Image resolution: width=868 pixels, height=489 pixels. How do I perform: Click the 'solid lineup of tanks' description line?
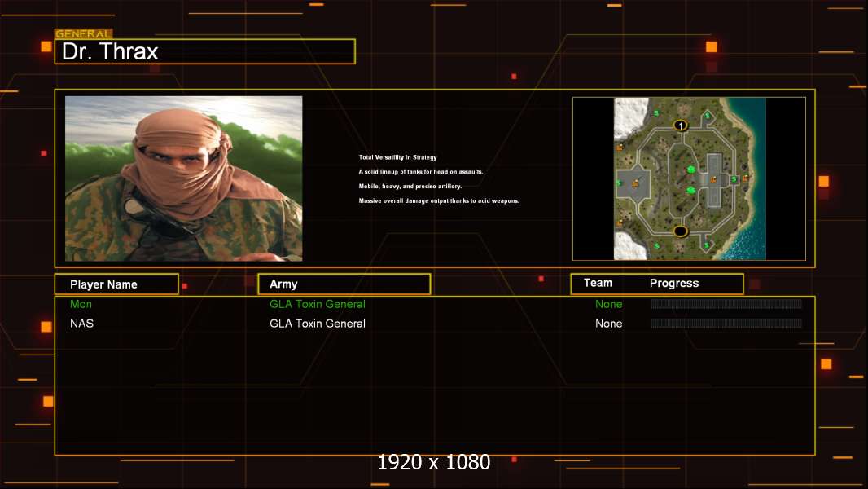(421, 172)
